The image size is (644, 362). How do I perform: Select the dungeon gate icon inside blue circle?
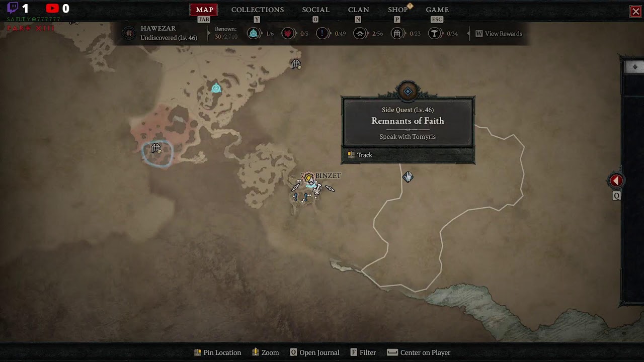click(x=156, y=148)
